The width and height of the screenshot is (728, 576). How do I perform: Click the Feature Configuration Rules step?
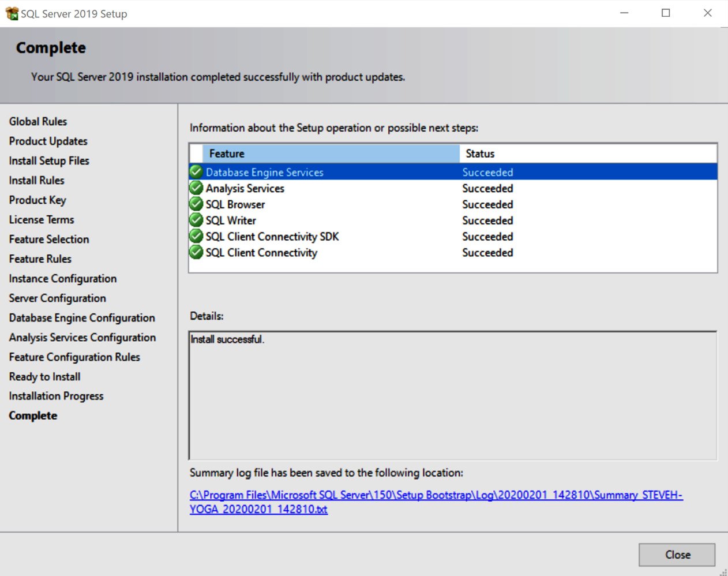74,357
